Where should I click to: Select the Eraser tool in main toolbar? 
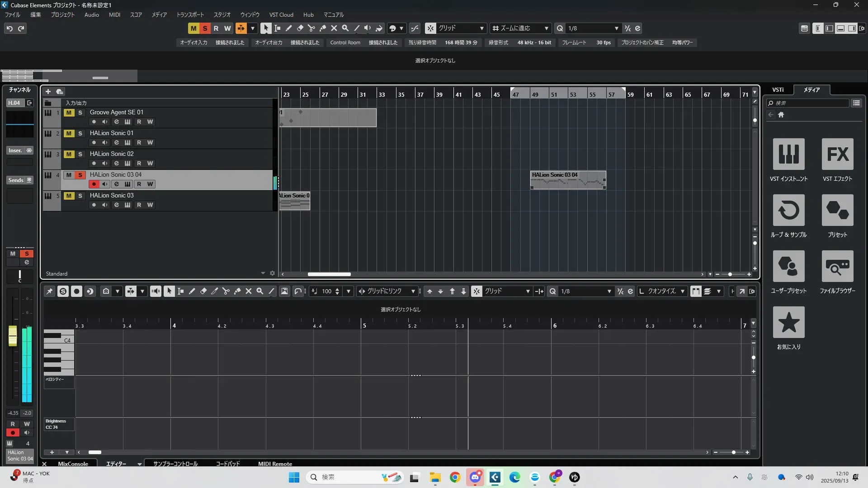(300, 28)
